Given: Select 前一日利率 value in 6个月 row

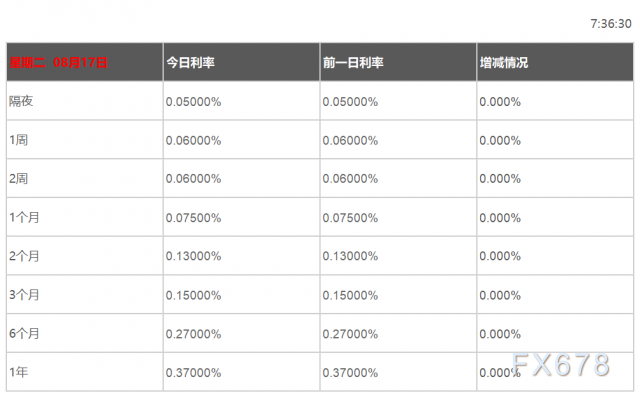Looking at the screenshot, I should click(350, 333).
